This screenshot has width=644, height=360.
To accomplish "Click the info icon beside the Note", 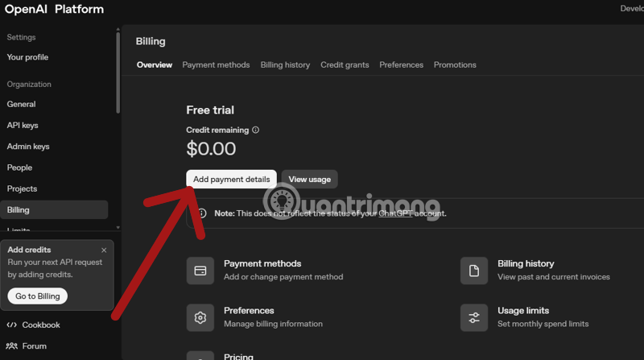I will pos(202,213).
